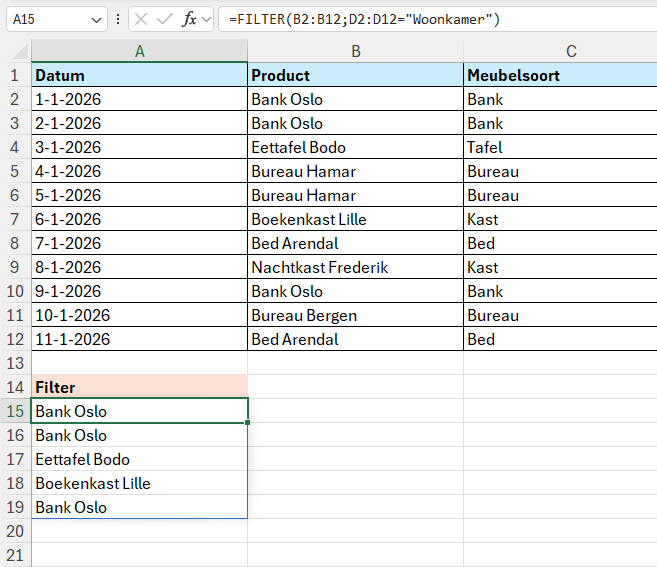
Task: Select the cell with date 10-1-2026
Action: click(139, 315)
